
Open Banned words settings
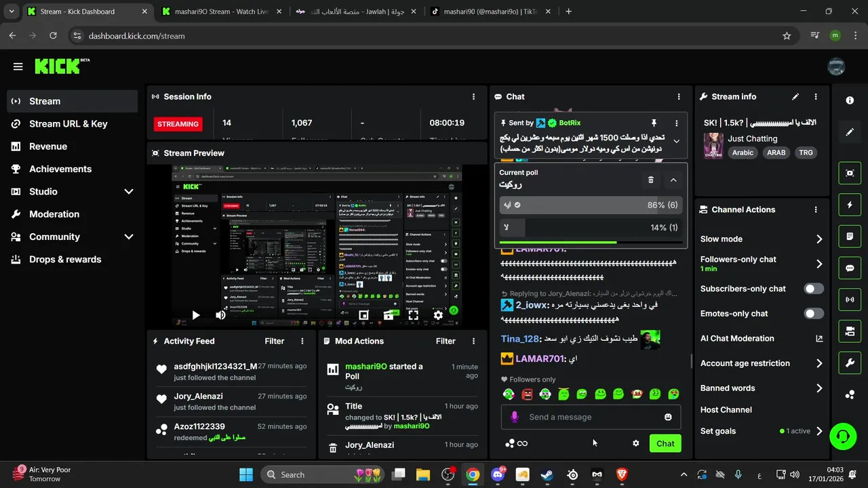[762, 388]
